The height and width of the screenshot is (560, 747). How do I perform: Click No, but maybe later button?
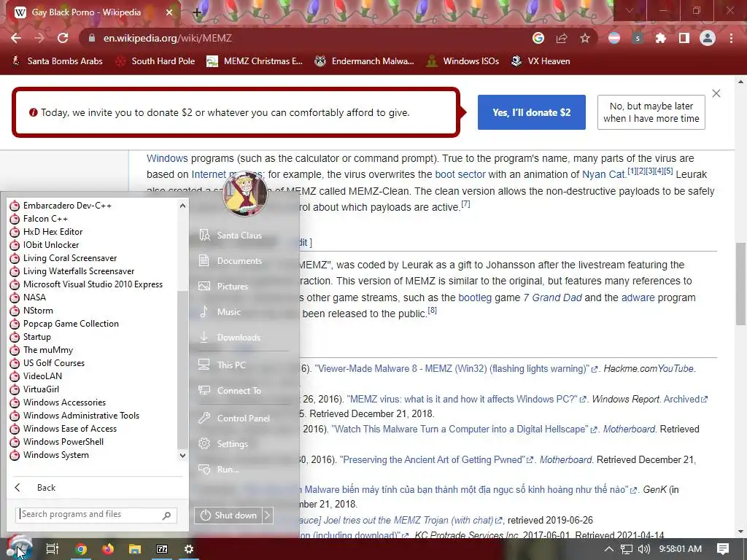pyautogui.click(x=651, y=112)
